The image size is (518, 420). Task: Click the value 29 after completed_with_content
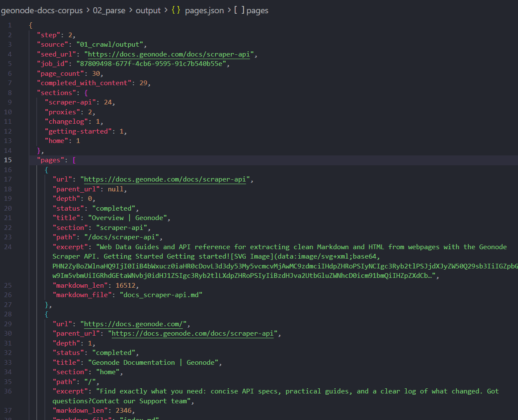pos(143,83)
